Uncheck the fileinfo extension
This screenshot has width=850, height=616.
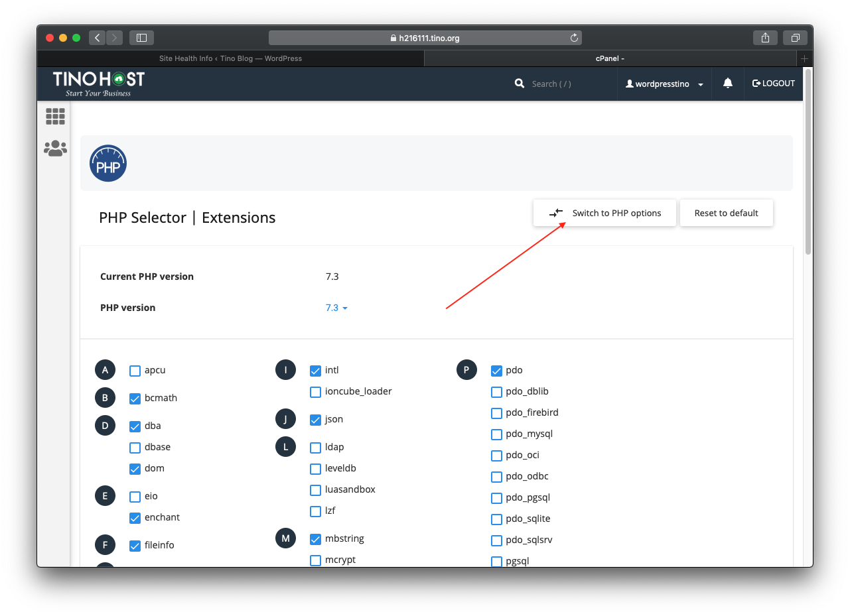[135, 546]
